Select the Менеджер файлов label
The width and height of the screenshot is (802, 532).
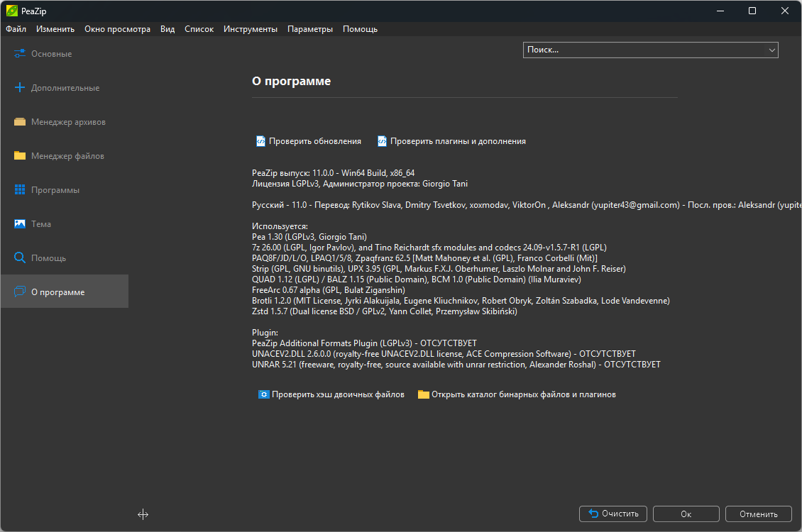67,156
